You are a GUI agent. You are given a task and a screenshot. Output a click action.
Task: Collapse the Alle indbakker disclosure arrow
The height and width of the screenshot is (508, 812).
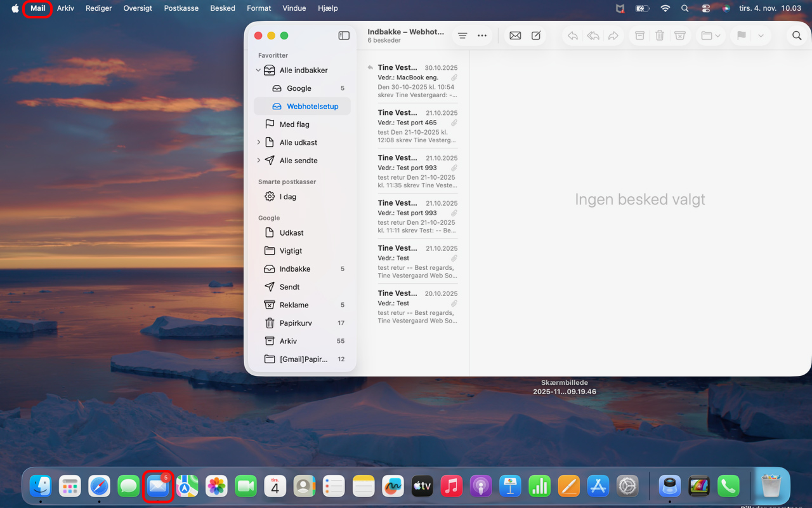[x=258, y=70]
